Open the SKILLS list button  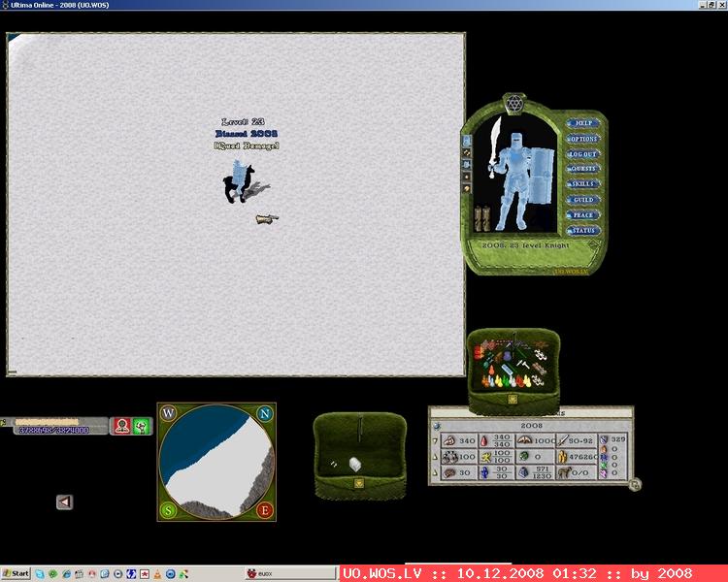(583, 184)
